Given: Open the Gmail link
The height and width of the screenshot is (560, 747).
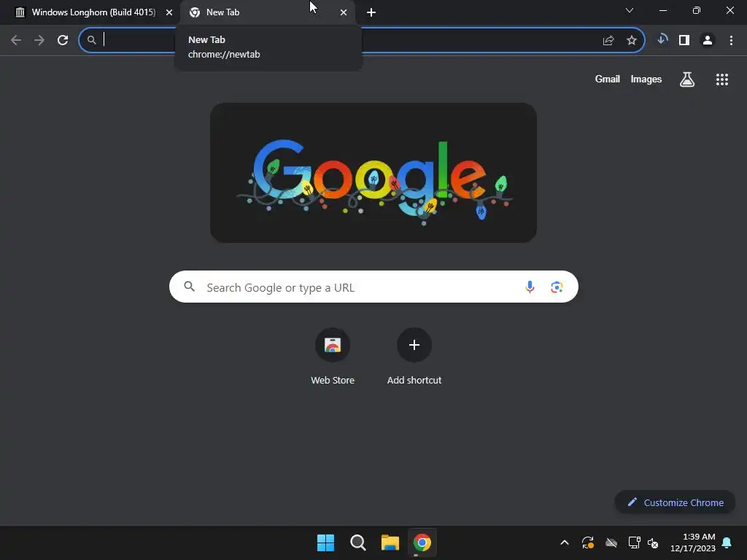Looking at the screenshot, I should point(608,79).
